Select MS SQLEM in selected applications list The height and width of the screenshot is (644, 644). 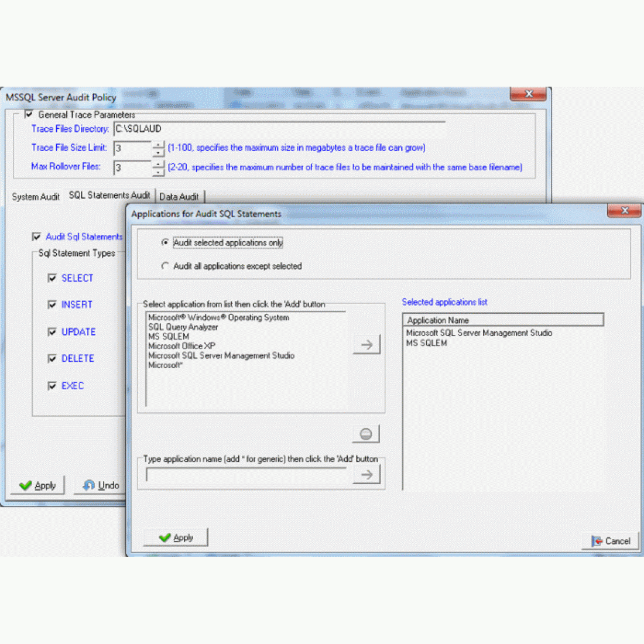click(x=427, y=343)
